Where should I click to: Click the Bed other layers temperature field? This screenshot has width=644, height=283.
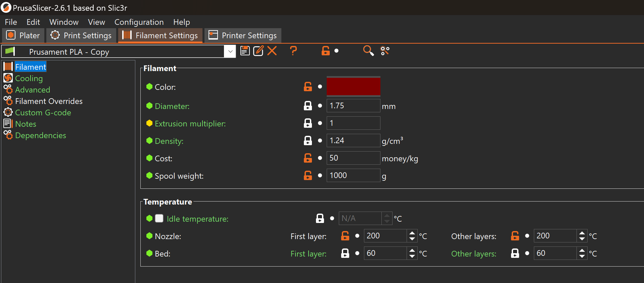(556, 253)
